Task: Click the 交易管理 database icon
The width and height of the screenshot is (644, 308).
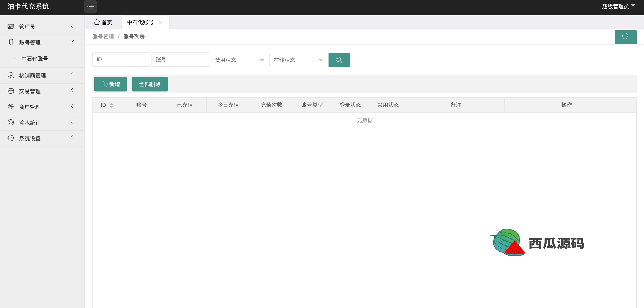Action: click(11, 91)
